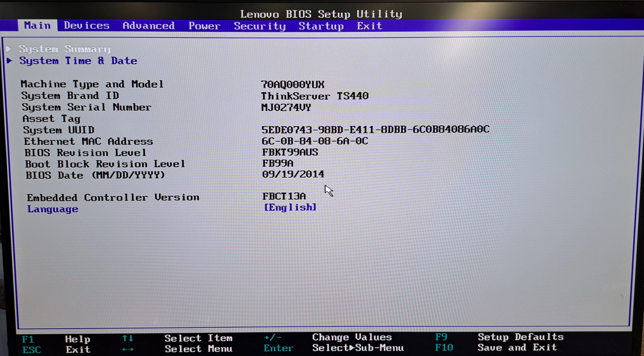Select the Language setting label
This screenshot has height=356, width=644.
point(53,209)
